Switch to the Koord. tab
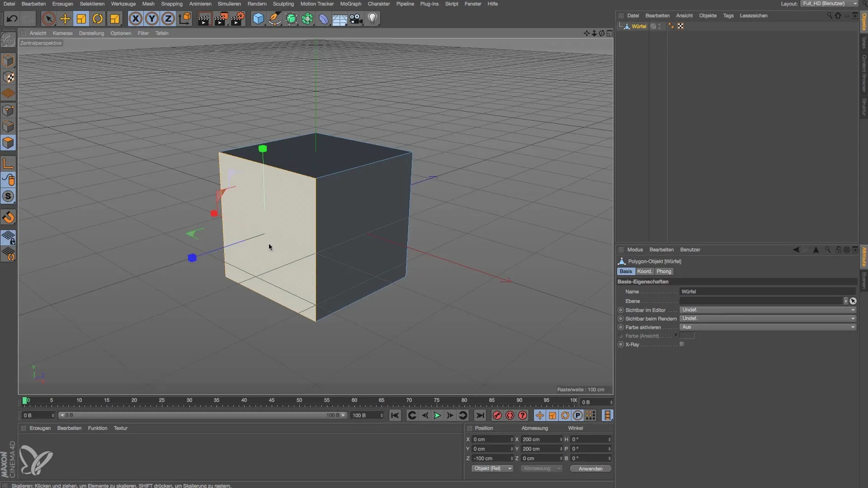Viewport: 868px width, 488px height. [x=644, y=272]
